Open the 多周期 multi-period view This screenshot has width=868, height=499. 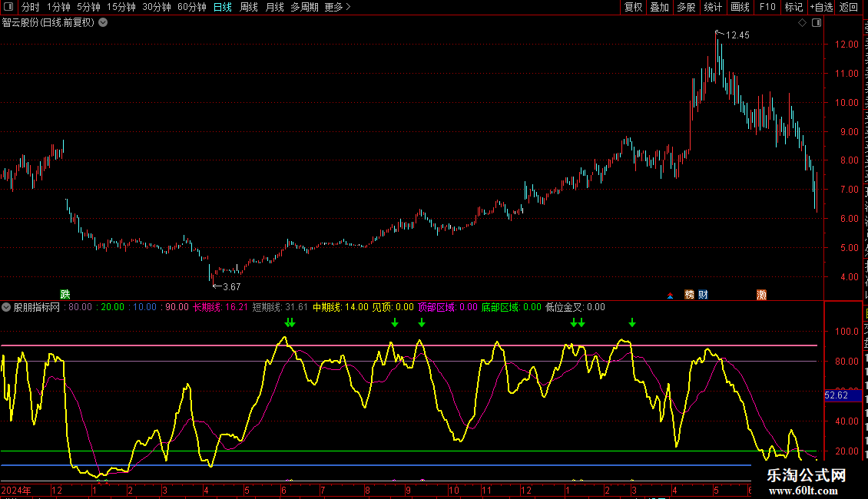pos(304,7)
